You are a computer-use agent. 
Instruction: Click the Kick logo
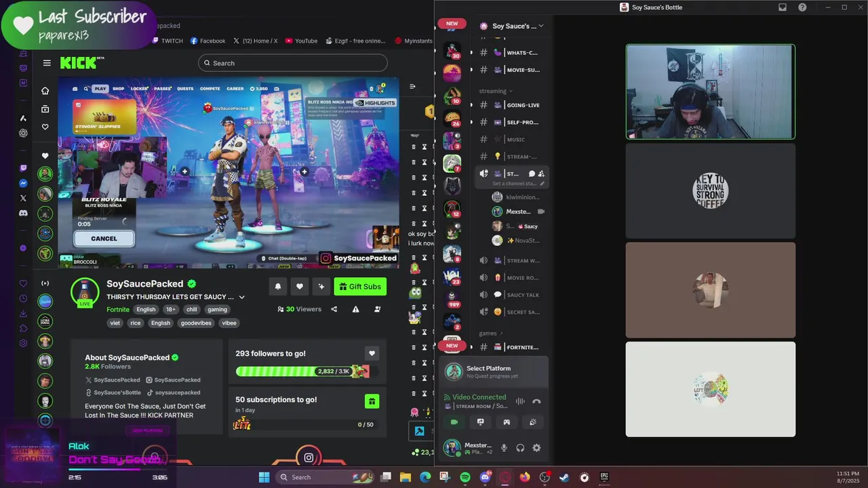80,63
